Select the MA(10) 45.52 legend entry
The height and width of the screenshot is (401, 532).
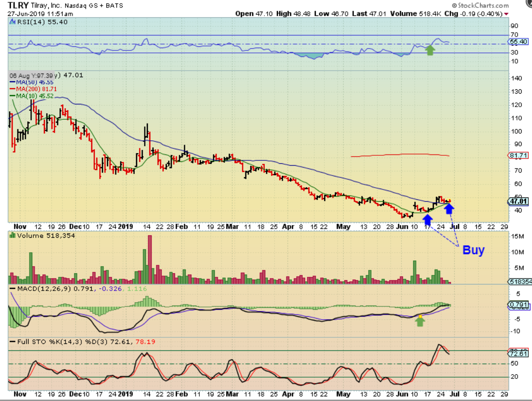click(33, 96)
